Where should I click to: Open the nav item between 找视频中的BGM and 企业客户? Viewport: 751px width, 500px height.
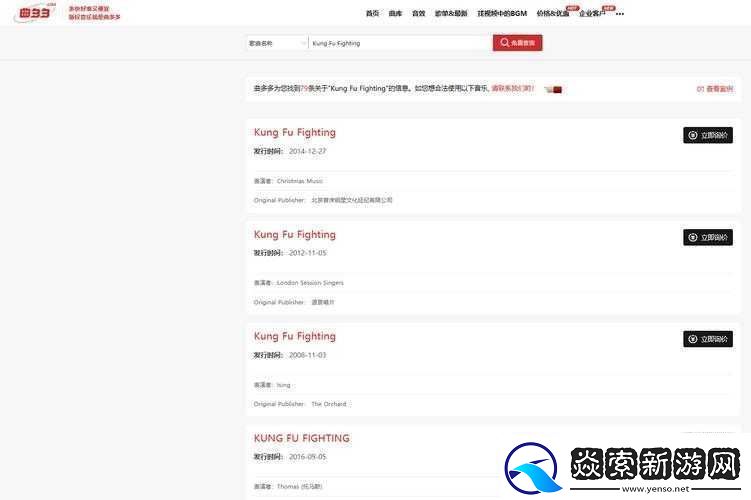(553, 13)
